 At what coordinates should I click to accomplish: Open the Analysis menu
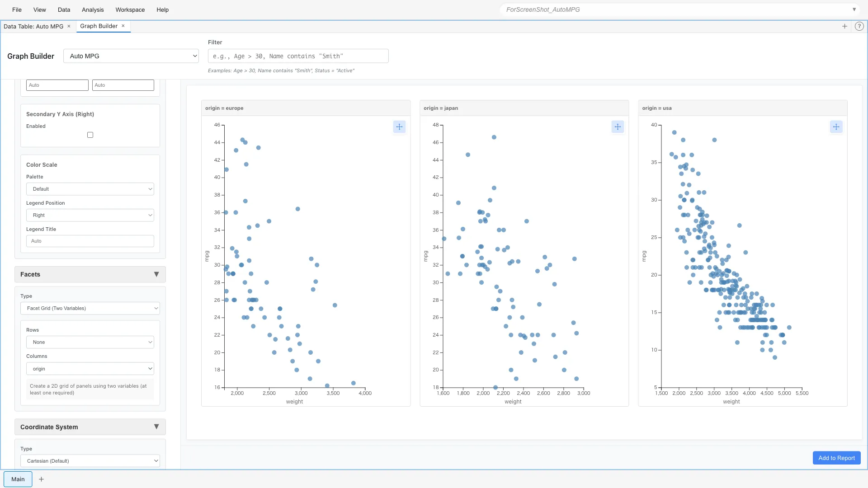pos(93,9)
